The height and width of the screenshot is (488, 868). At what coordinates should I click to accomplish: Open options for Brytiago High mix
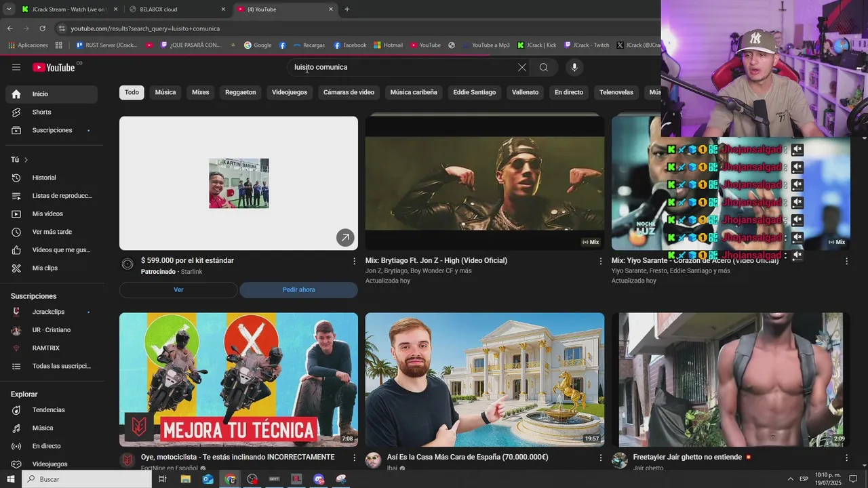click(x=600, y=261)
